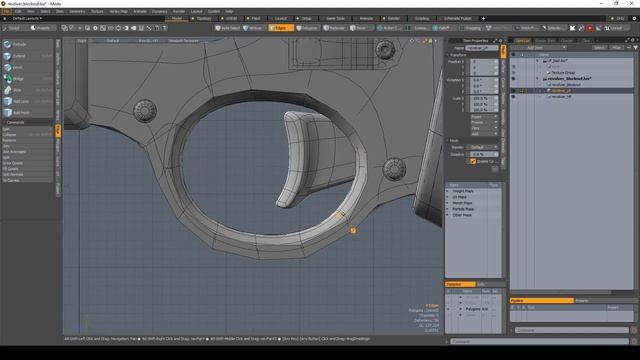Toggle visibility of revolver_blockout.lxo scene

(513, 78)
